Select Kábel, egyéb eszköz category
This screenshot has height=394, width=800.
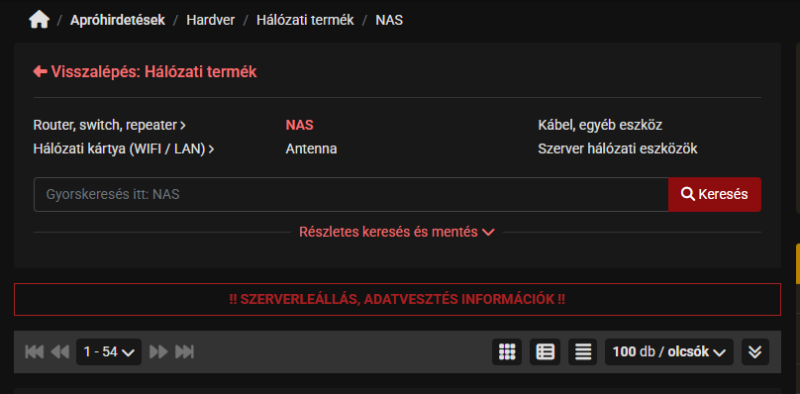point(600,125)
